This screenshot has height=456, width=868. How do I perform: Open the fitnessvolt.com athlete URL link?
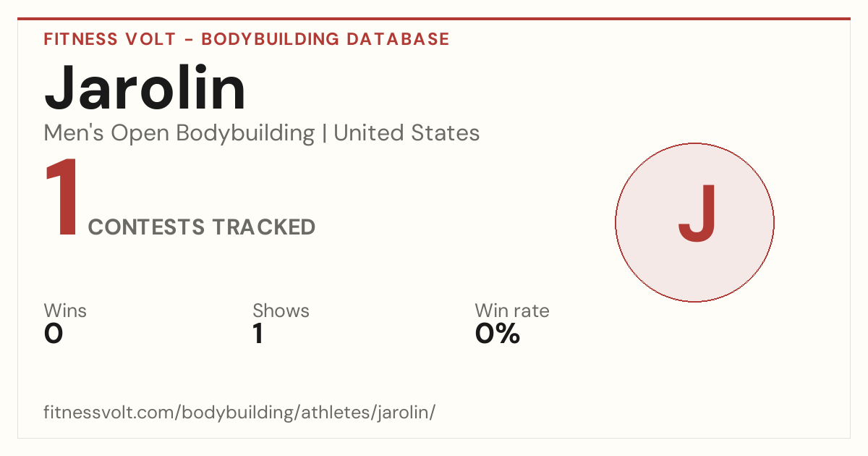239,413
